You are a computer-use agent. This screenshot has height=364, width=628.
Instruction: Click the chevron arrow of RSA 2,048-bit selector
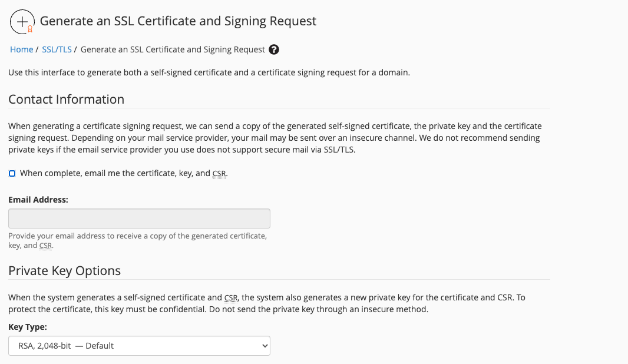pos(265,346)
